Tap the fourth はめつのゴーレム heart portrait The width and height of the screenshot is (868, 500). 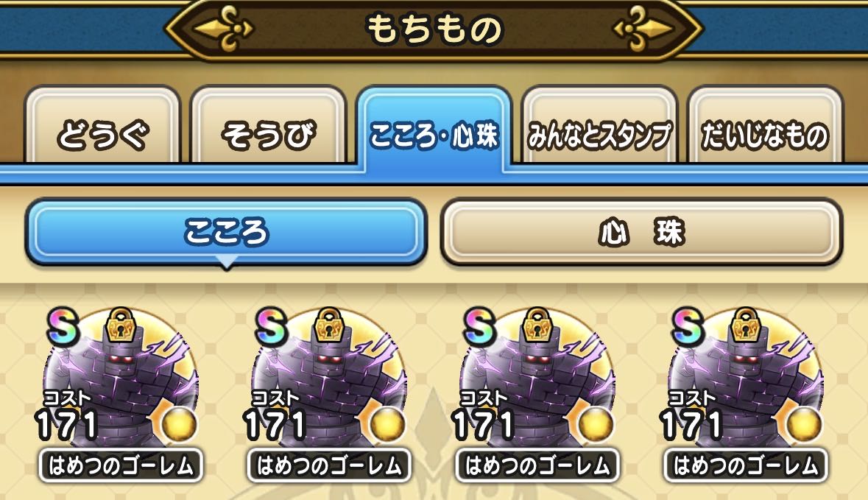point(746,381)
